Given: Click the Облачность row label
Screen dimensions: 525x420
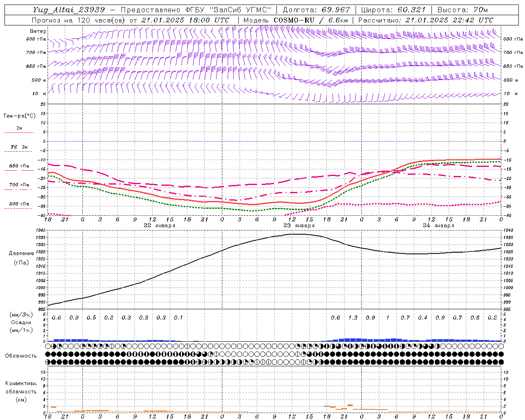Looking at the screenshot, I should tap(21, 356).
